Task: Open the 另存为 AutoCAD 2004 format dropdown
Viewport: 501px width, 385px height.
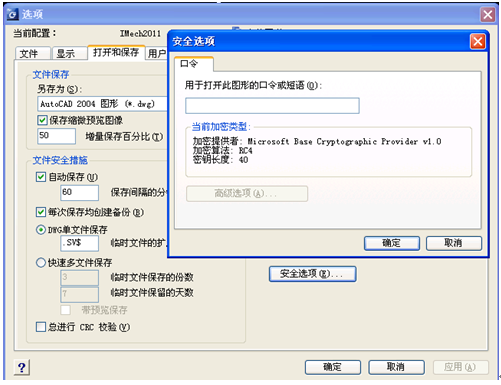Action: point(102,104)
